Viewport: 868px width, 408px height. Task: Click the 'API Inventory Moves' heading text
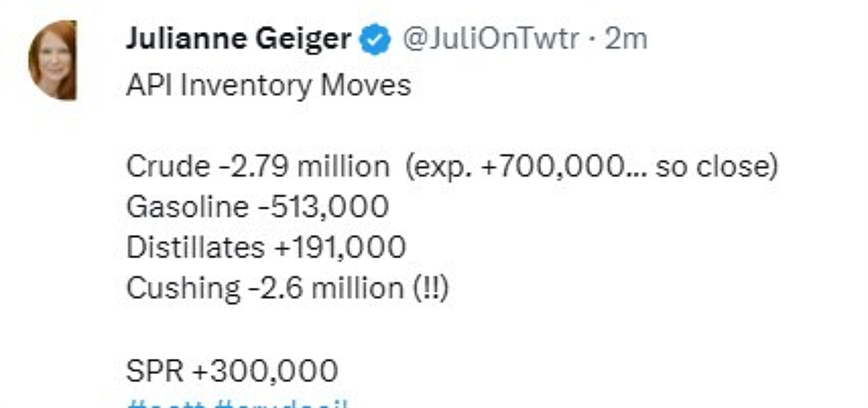point(268,86)
